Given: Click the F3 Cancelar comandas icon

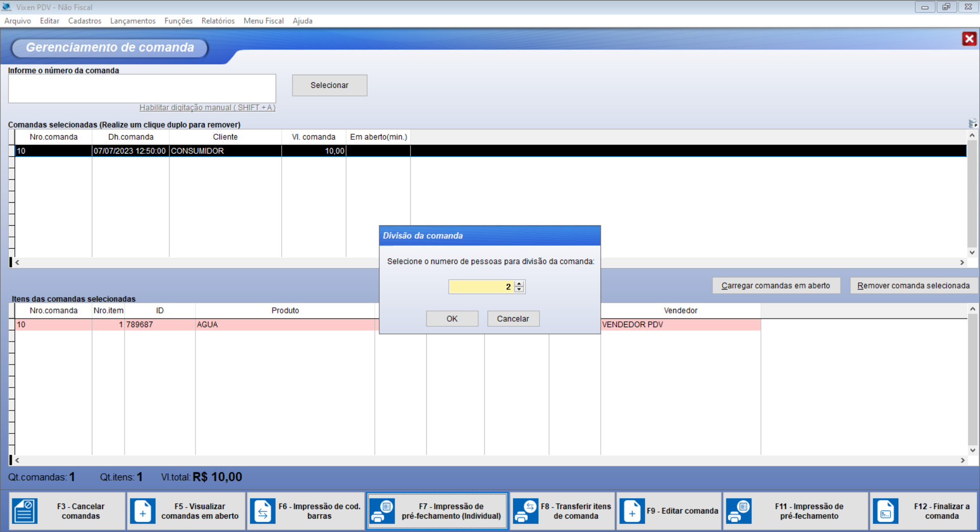Looking at the screenshot, I should (24, 511).
